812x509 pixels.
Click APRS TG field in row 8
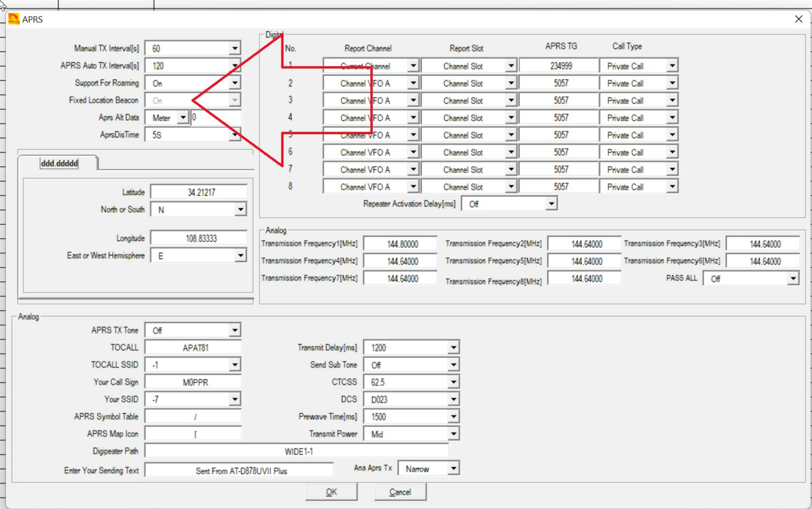tap(558, 187)
